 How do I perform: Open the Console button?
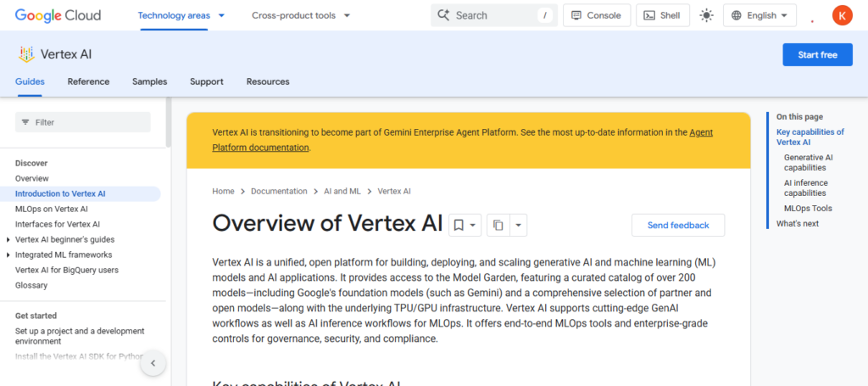(596, 15)
